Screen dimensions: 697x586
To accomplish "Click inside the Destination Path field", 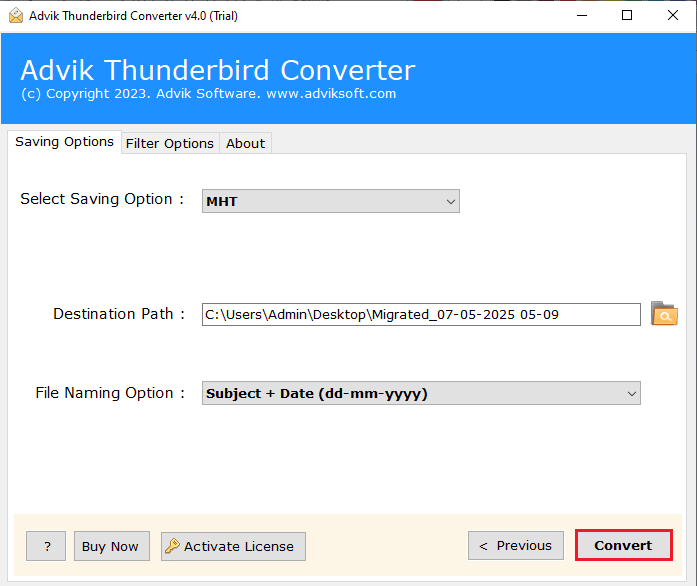I will point(421,314).
